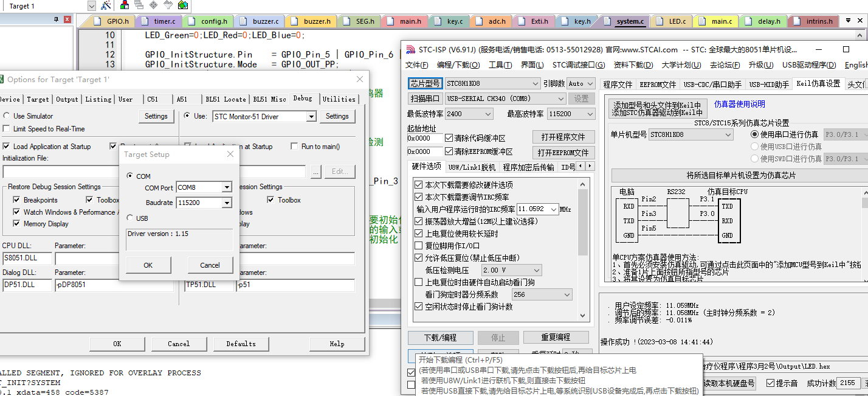Toggle the Run to main() checkbox

(x=295, y=147)
